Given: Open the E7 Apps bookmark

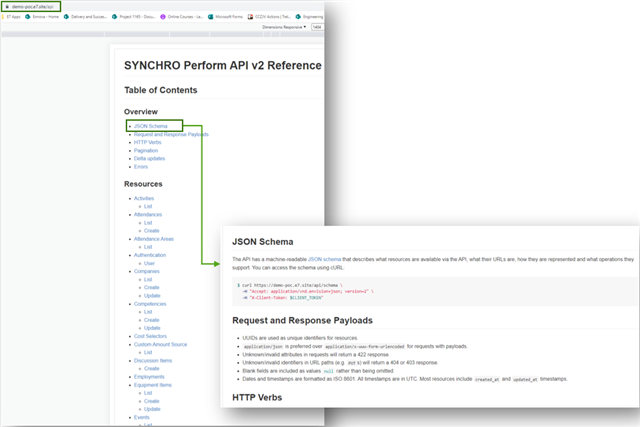Looking at the screenshot, I should [x=11, y=17].
